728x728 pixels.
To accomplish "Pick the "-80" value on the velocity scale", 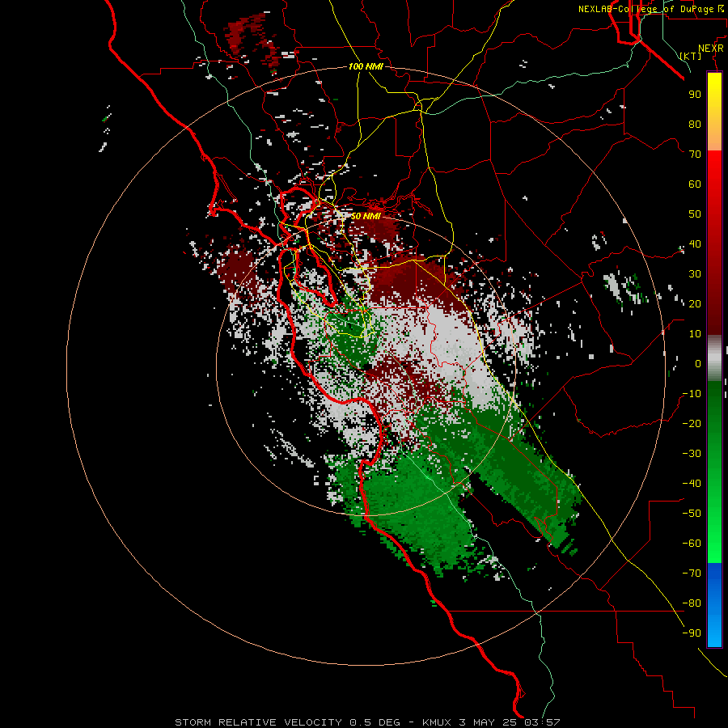I will [692, 603].
